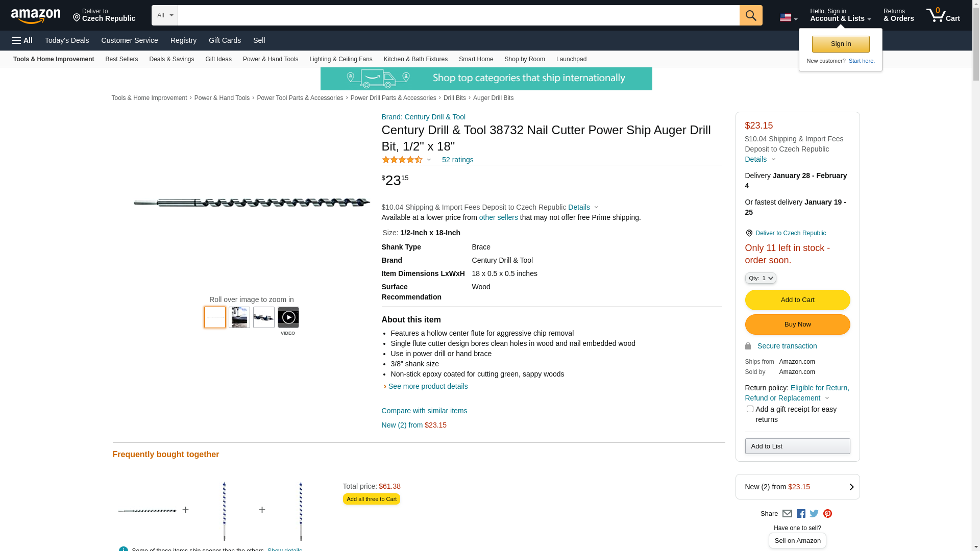
Task: Go to Gift Cards menu item
Action: click(x=225, y=40)
